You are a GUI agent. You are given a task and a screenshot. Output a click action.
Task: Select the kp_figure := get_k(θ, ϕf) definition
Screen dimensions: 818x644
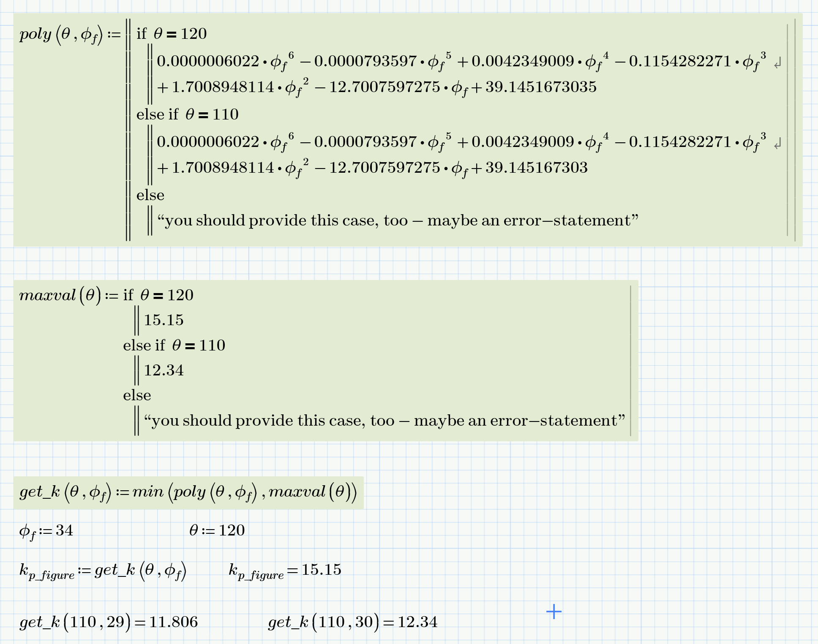click(103, 571)
